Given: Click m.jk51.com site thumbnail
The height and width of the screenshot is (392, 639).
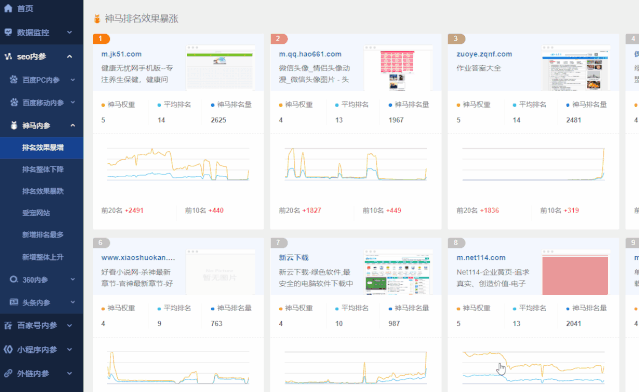Looking at the screenshot, I should tap(220, 68).
